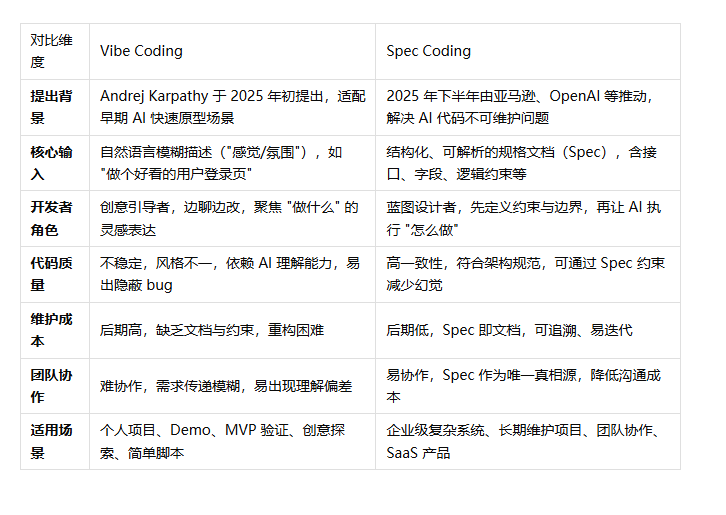Click the '核心输入' row label
The image size is (726, 515).
[x=55, y=163]
